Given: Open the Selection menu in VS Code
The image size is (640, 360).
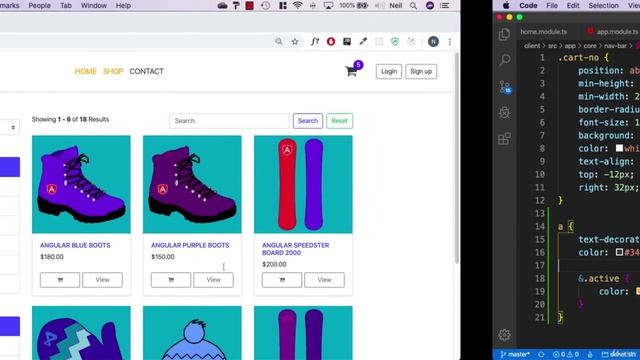Looking at the screenshot, I should click(x=603, y=5).
